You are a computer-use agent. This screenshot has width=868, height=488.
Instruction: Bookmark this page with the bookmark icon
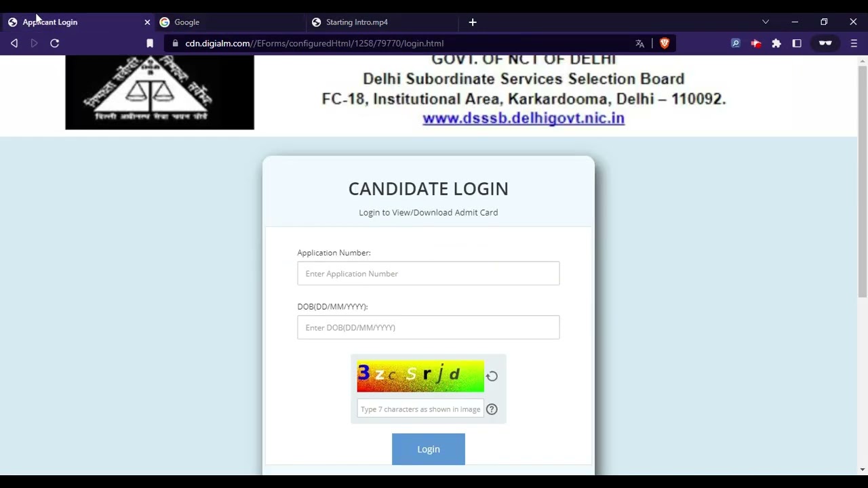150,43
